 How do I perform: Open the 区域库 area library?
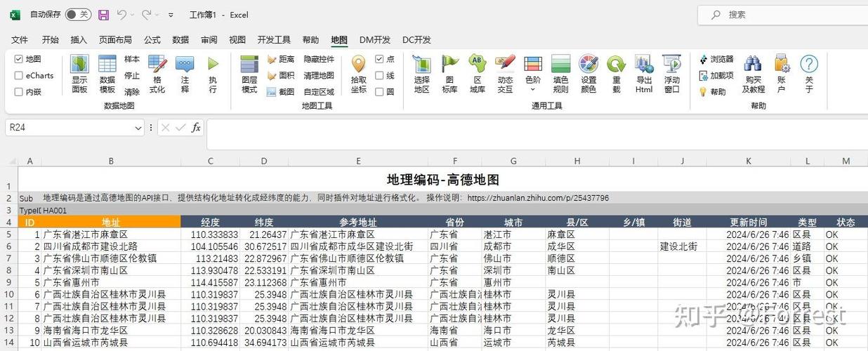click(x=478, y=74)
